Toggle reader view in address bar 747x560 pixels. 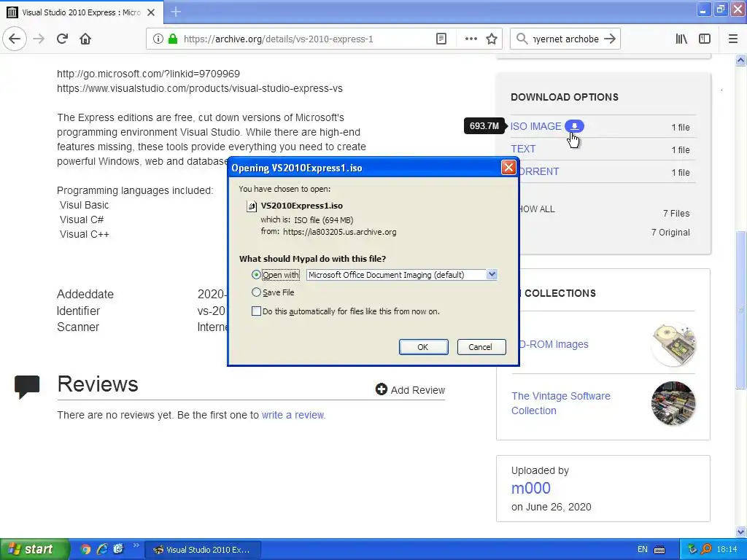pos(441,39)
